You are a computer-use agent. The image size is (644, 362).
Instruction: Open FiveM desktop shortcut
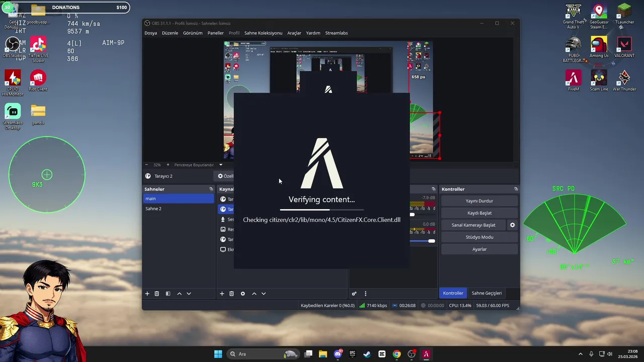tap(573, 81)
